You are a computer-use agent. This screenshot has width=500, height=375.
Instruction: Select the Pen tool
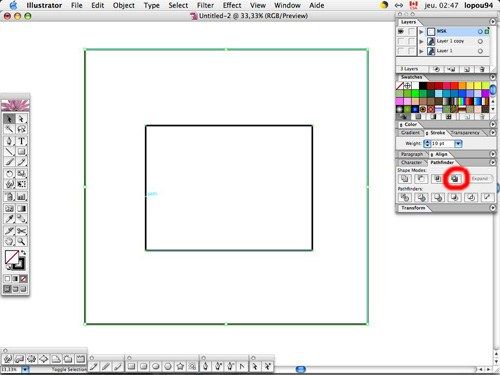click(x=9, y=141)
